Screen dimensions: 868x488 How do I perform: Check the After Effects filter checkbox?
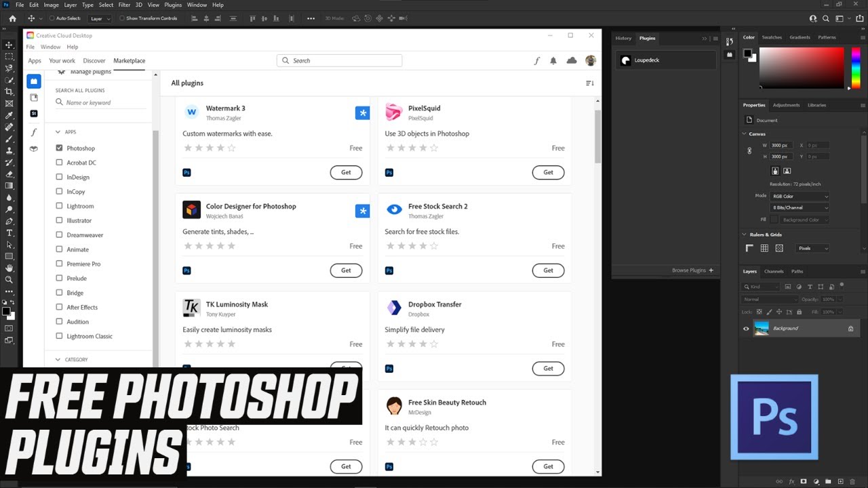tap(60, 307)
